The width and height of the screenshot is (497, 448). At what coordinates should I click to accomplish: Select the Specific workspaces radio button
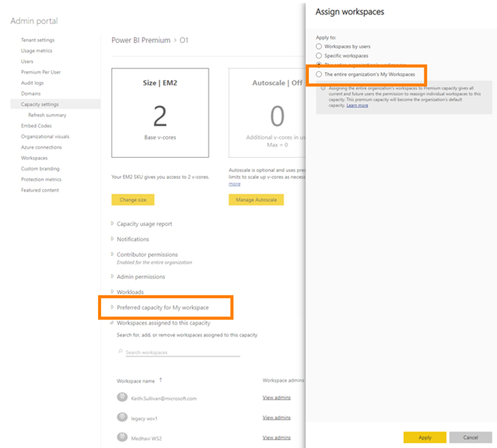click(320, 56)
